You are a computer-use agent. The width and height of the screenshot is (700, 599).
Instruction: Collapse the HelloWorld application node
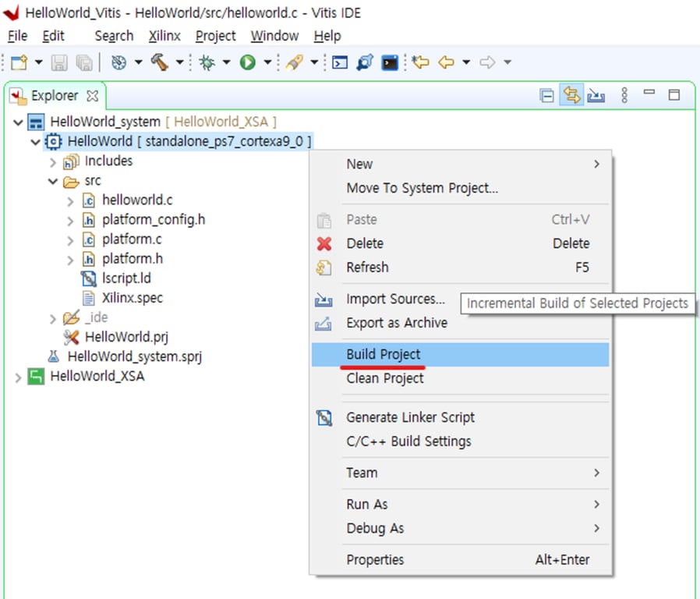click(x=35, y=143)
